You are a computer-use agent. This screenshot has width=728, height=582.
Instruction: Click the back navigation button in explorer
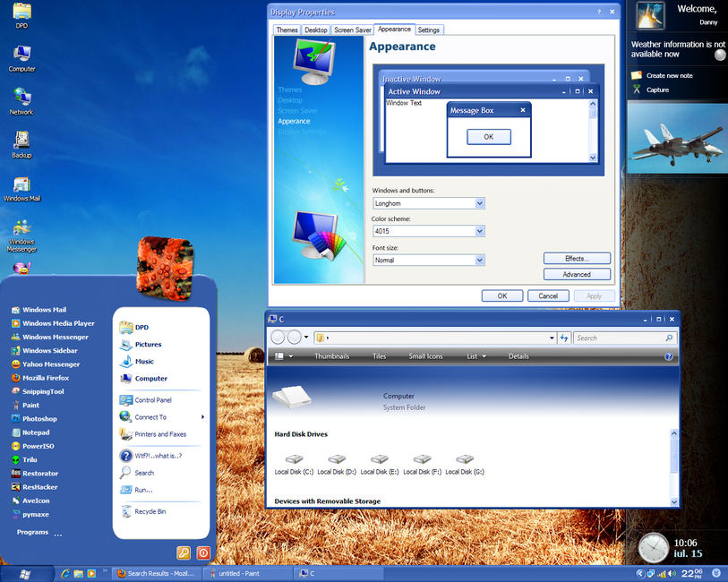point(278,338)
